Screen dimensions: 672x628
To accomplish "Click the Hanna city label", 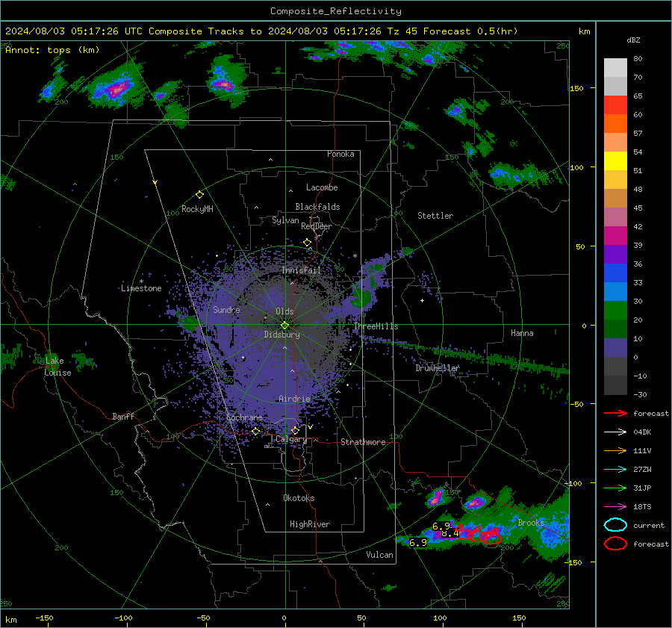I will click(x=522, y=333).
